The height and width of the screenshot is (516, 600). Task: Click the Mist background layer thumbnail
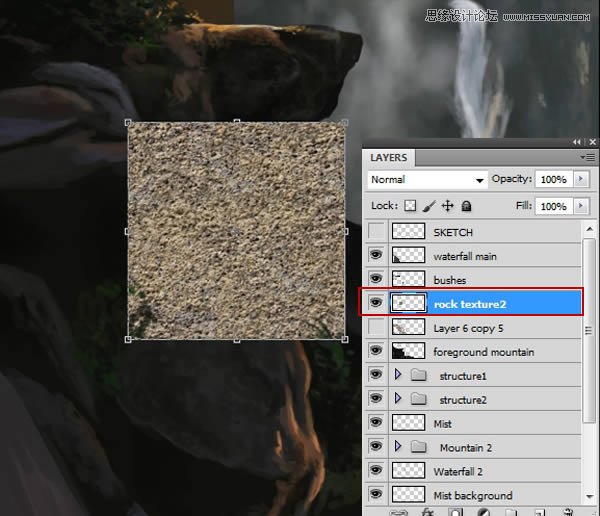408,494
